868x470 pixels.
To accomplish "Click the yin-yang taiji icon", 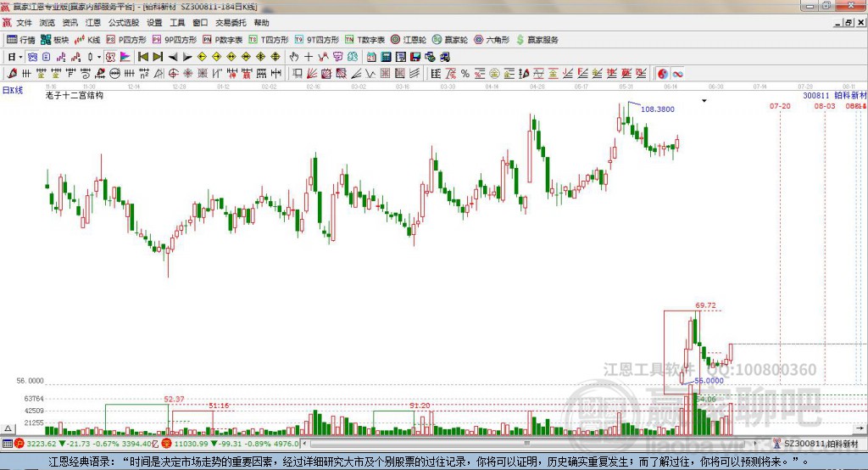I will click(663, 73).
